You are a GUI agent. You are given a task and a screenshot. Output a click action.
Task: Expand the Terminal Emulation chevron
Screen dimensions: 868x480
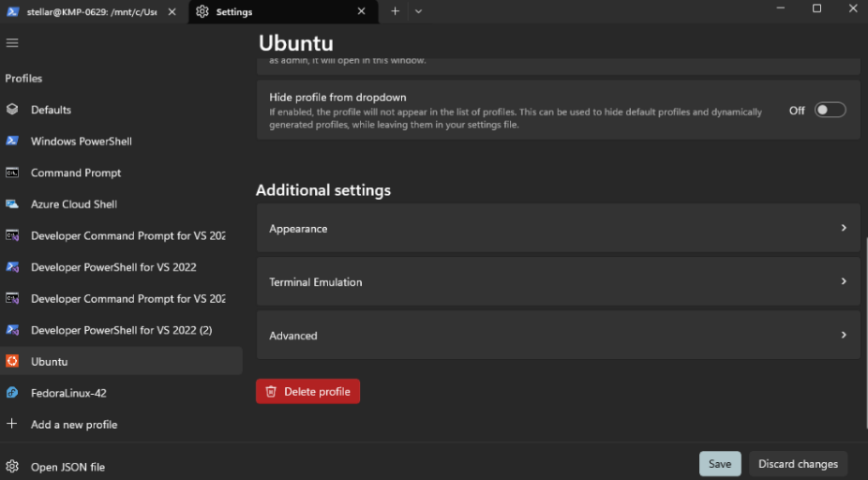tap(844, 281)
